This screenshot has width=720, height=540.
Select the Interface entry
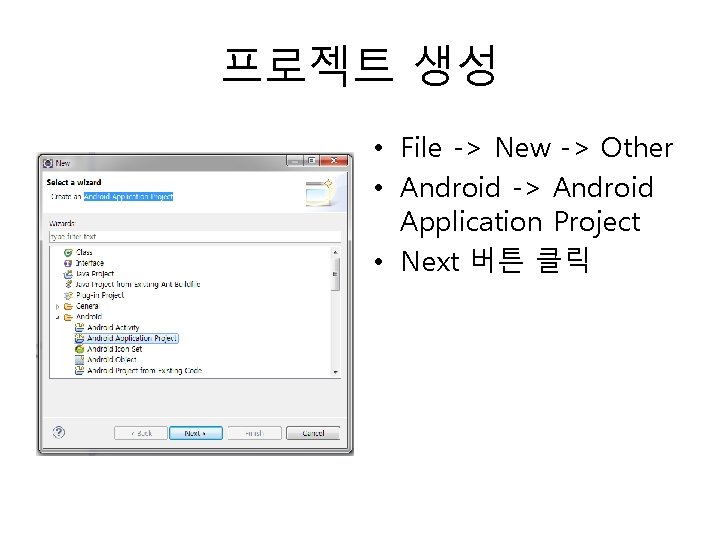point(90,263)
